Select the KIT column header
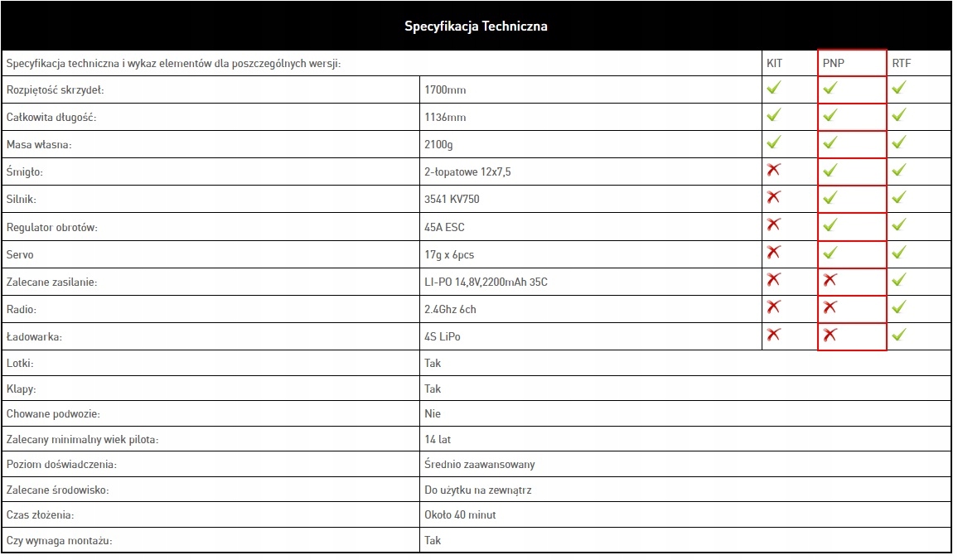Screen dimensions: 958x560 click(x=774, y=63)
